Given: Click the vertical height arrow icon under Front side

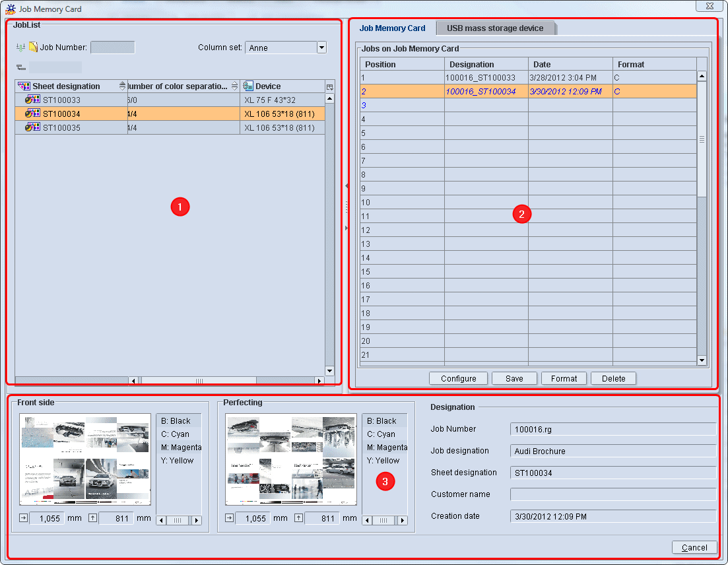Looking at the screenshot, I should coord(92,519).
